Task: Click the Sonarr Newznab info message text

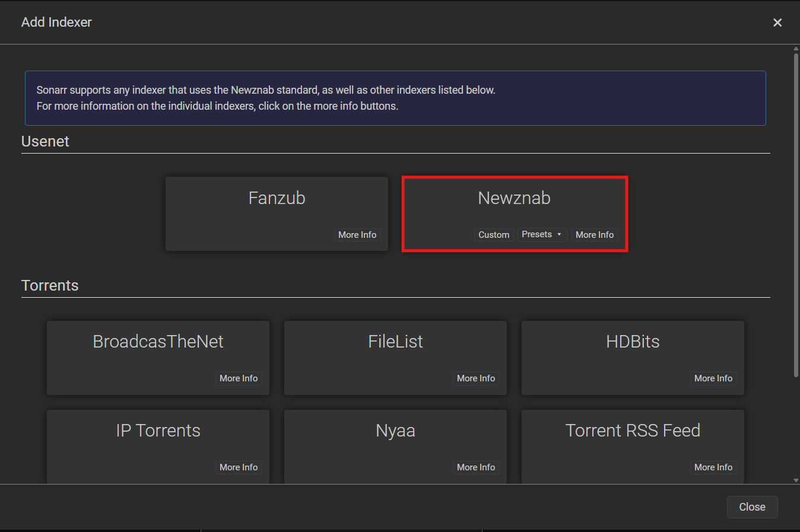Action: [266, 98]
